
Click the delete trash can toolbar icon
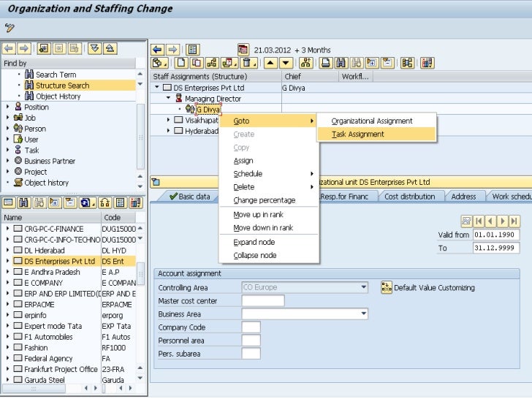(x=248, y=64)
